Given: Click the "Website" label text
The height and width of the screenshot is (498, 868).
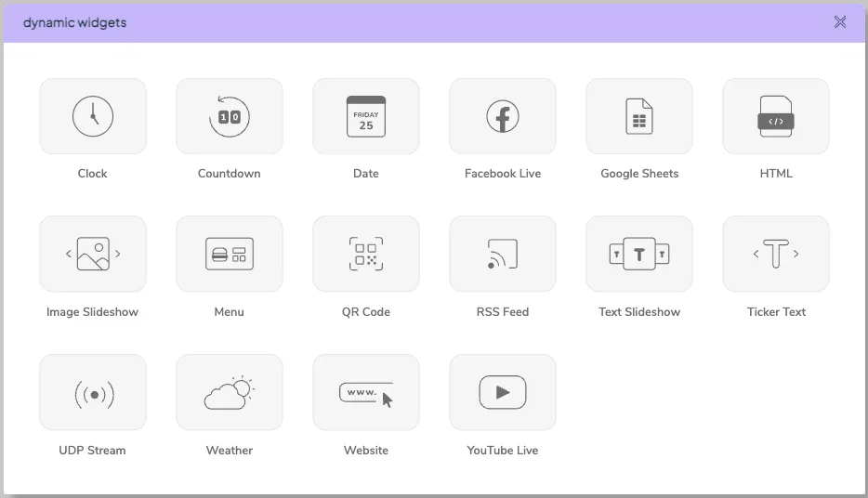Looking at the screenshot, I should pos(366,450).
